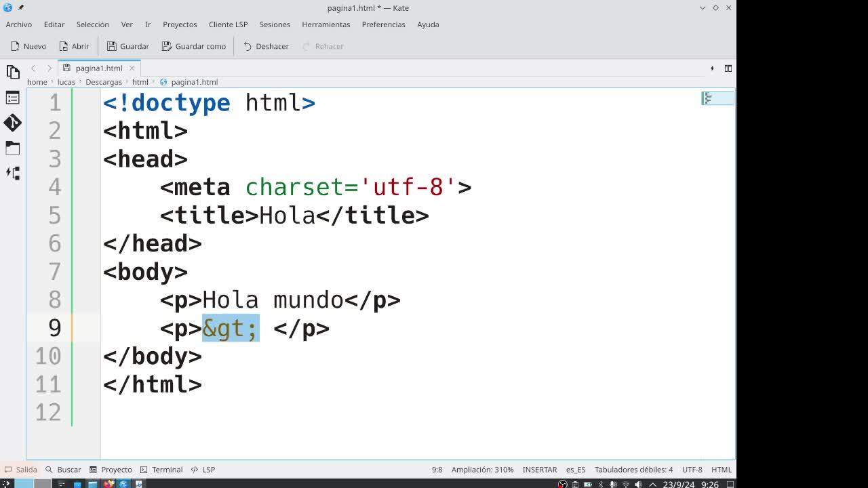Open the Herramientas menu

(325, 24)
